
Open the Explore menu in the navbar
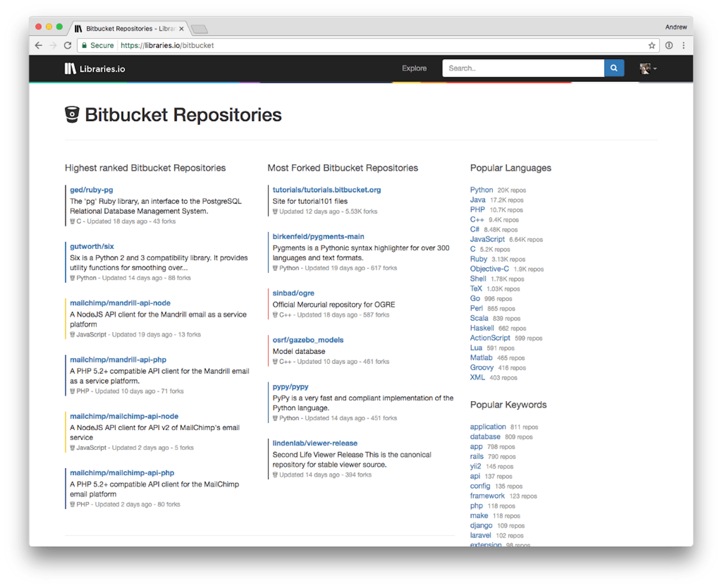(414, 68)
